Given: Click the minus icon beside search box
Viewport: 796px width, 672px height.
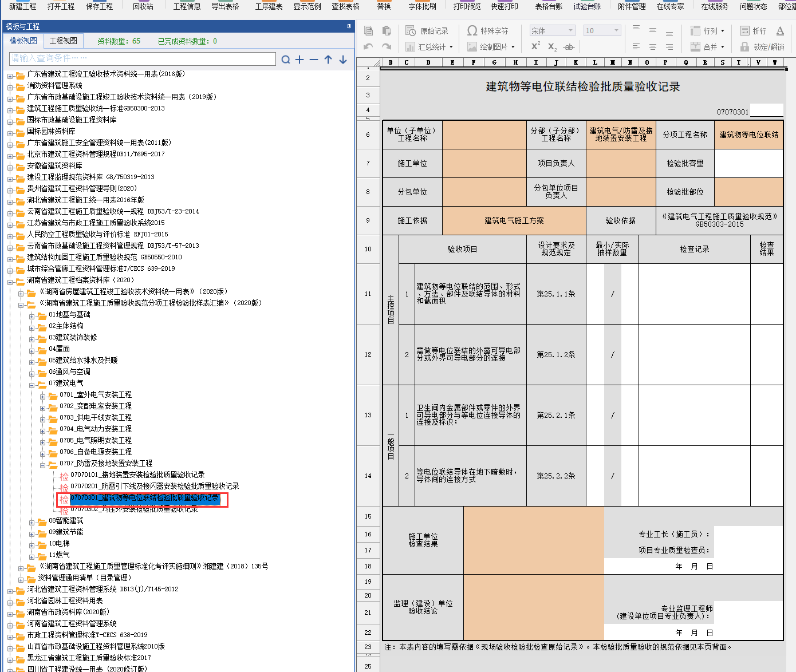Looking at the screenshot, I should coord(314,60).
